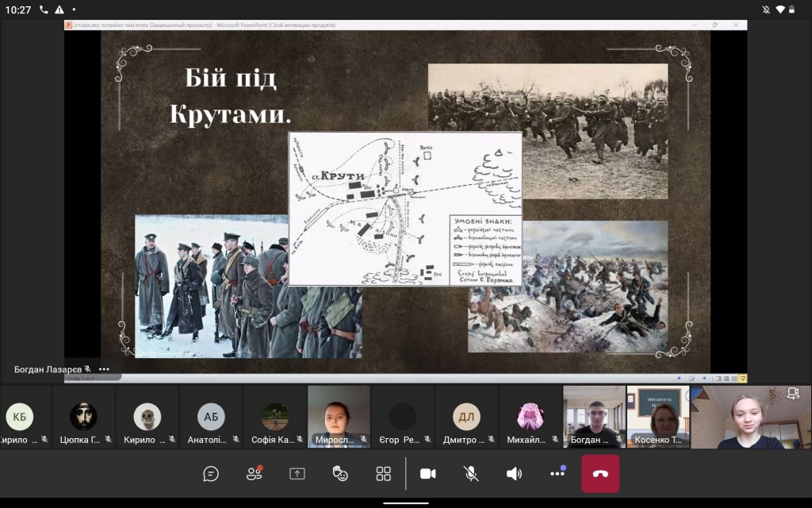The width and height of the screenshot is (812, 508).
Task: Open the meeting chat
Action: coord(211,474)
